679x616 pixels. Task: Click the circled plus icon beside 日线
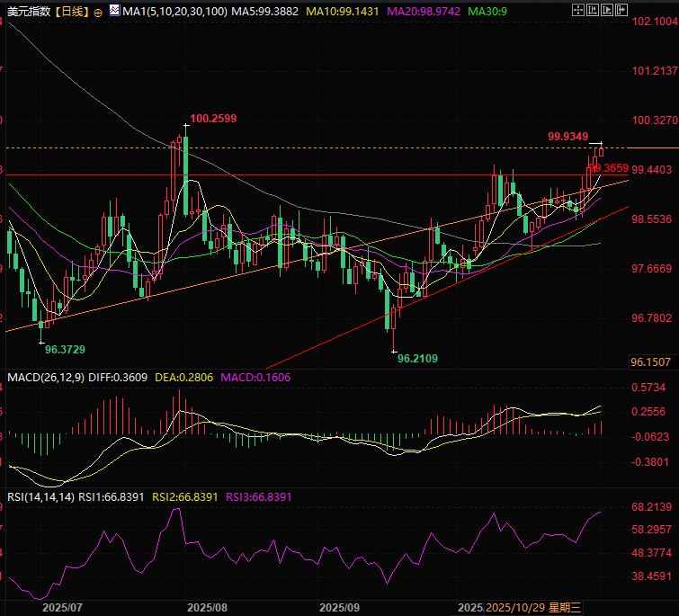coord(98,13)
